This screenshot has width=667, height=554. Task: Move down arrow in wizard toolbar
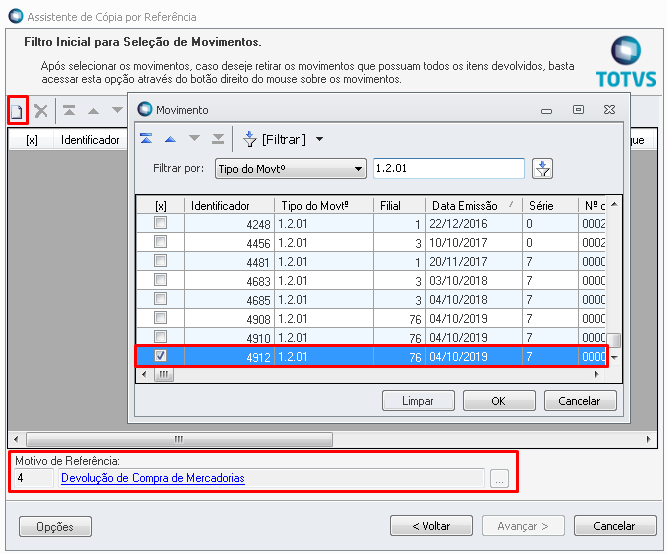pyautogui.click(x=117, y=110)
